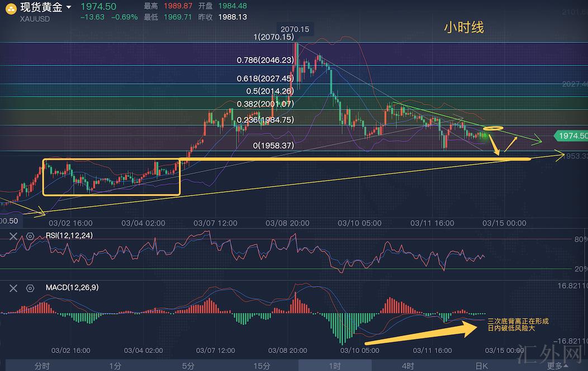The height and width of the screenshot is (371, 588).
Task: Switch to the 4时 timeframe
Action: pos(408,366)
